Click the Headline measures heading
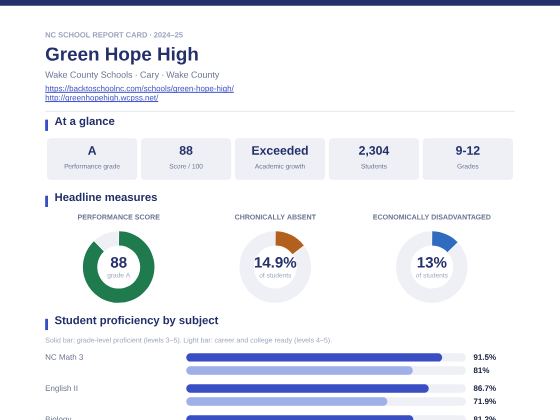The width and height of the screenshot is (560, 420). click(106, 197)
